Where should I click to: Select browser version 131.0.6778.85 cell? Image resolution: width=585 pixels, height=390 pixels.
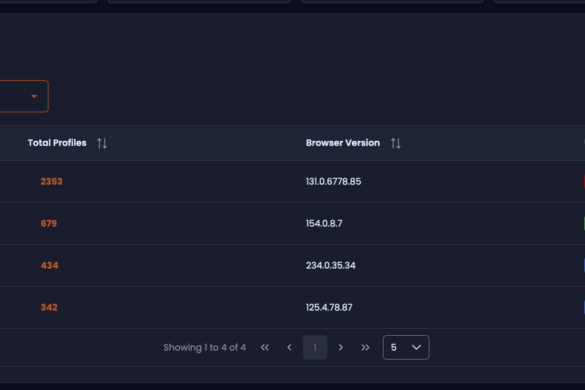coord(334,181)
